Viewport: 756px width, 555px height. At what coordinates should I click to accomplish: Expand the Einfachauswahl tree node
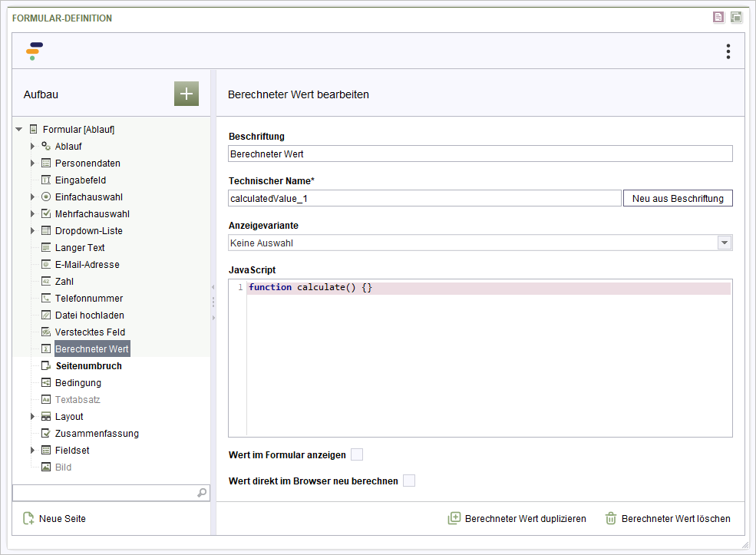(32, 197)
